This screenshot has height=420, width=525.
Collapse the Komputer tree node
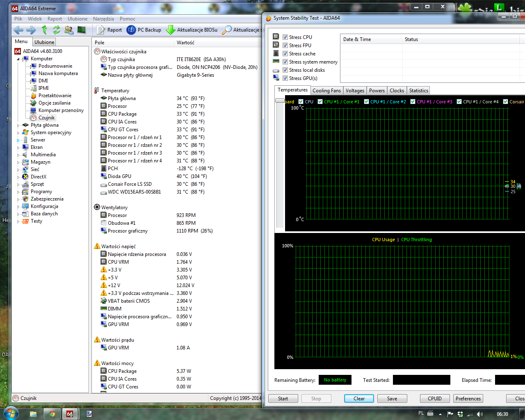pos(18,59)
